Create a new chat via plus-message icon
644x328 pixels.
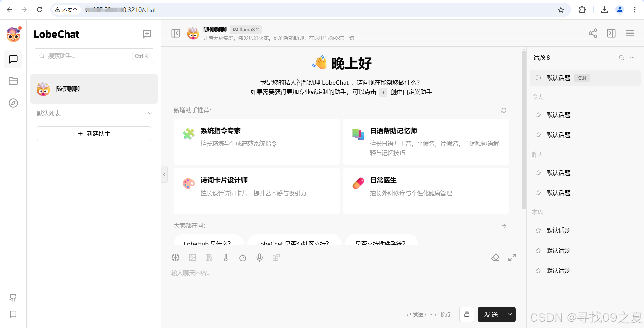(147, 34)
